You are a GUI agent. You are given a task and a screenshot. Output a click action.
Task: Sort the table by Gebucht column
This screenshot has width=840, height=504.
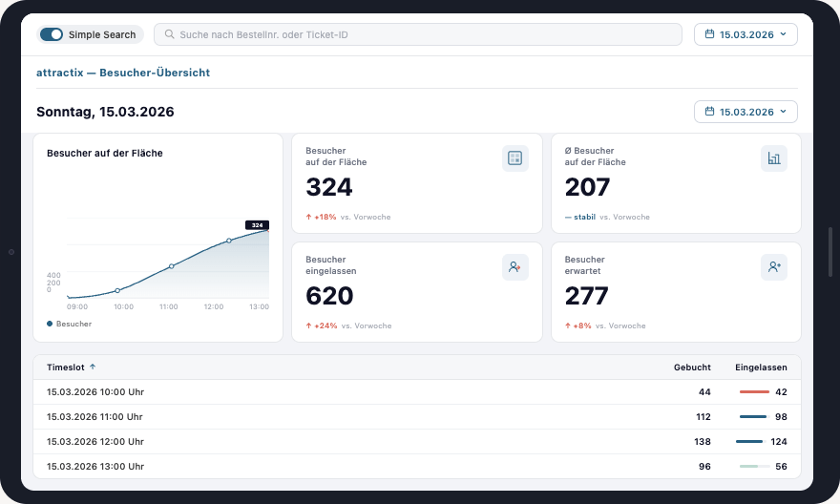692,367
